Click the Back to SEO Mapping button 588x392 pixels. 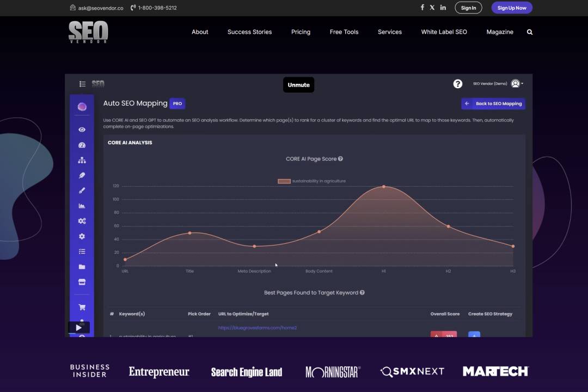pos(493,103)
